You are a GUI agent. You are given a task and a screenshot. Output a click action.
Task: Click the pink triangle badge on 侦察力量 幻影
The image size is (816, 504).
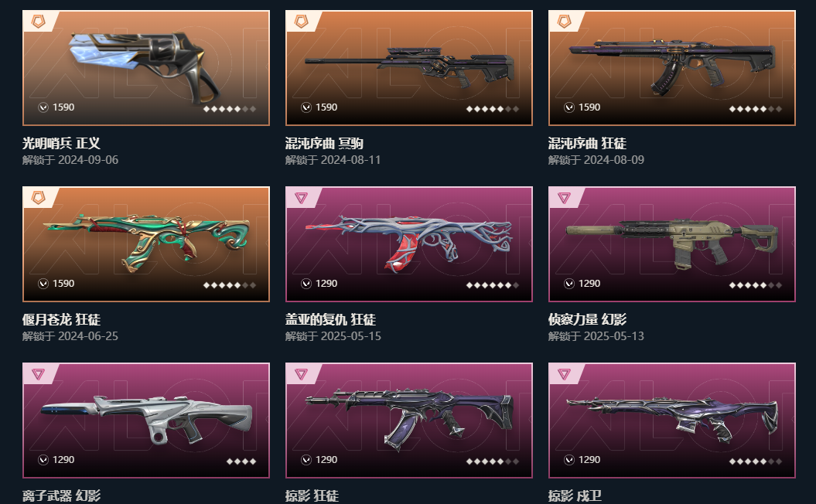click(x=564, y=198)
